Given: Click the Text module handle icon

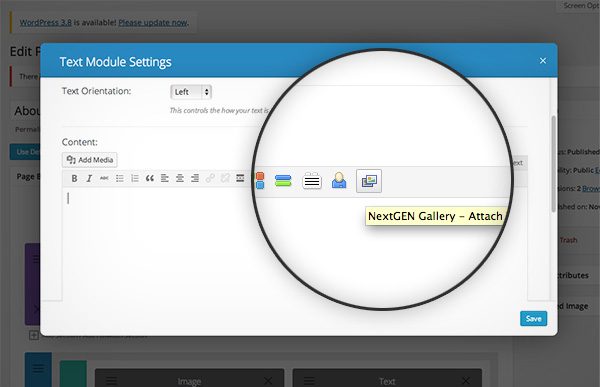Looking at the screenshot, I should 309,381.
